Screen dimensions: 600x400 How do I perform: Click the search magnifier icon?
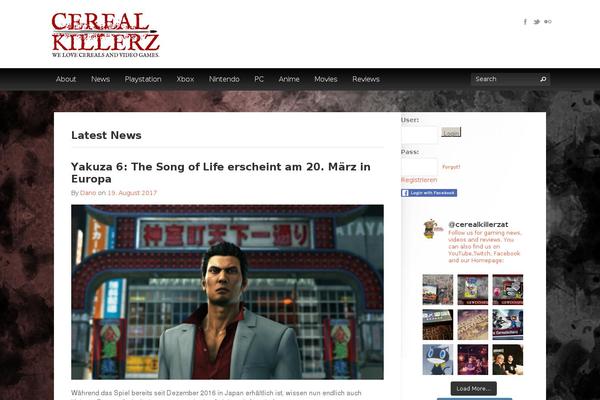click(543, 79)
